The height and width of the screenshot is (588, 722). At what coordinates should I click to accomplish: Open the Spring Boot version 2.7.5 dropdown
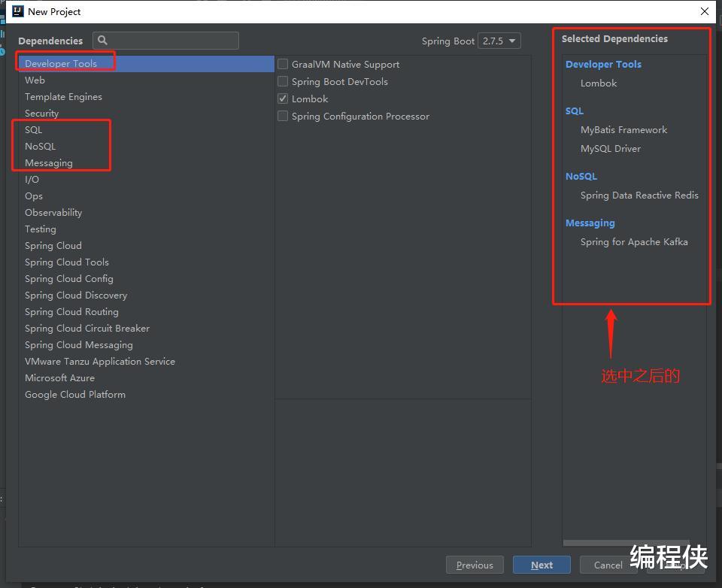coord(499,41)
